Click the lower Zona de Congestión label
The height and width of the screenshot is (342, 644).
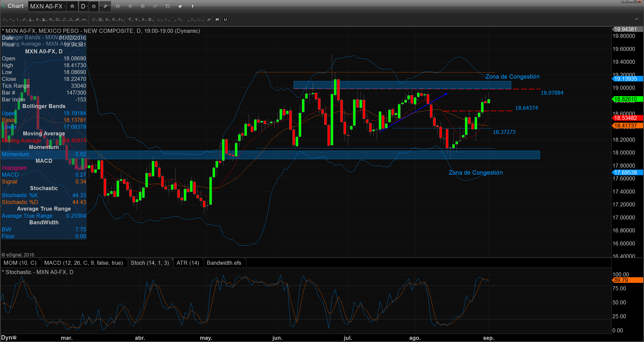[476, 172]
